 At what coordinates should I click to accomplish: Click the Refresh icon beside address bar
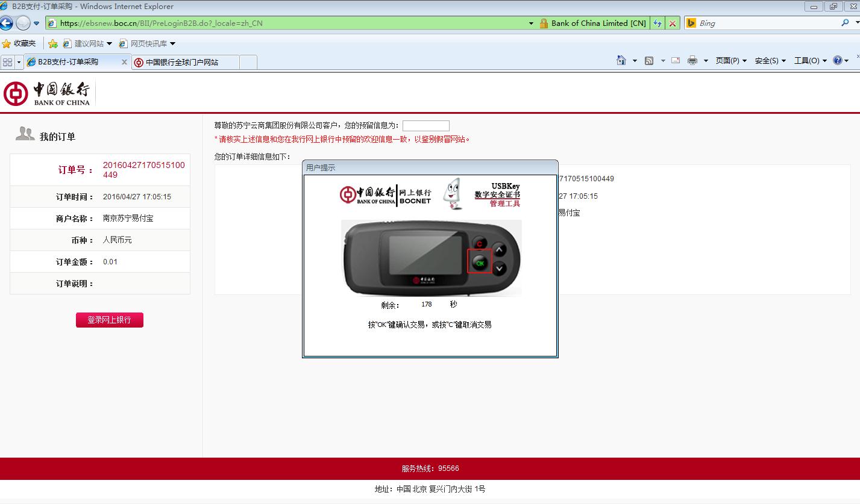pos(658,23)
